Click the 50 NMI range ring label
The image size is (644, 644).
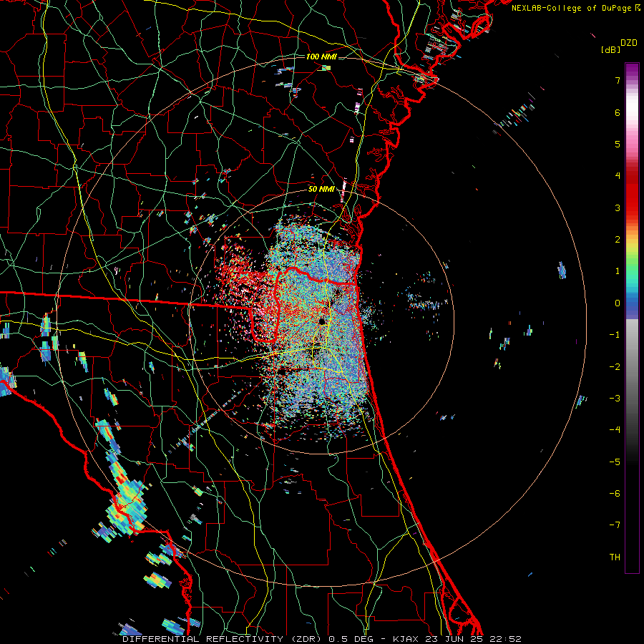(x=321, y=189)
